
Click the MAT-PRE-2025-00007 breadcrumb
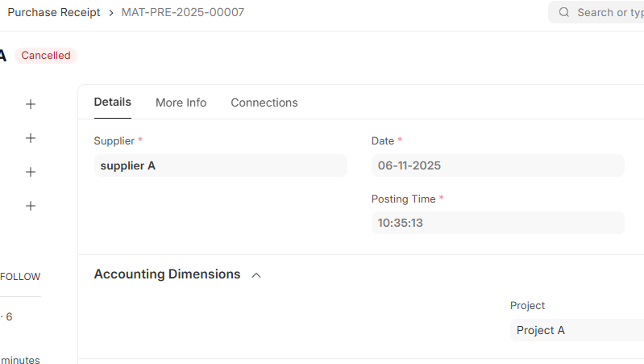(x=182, y=12)
